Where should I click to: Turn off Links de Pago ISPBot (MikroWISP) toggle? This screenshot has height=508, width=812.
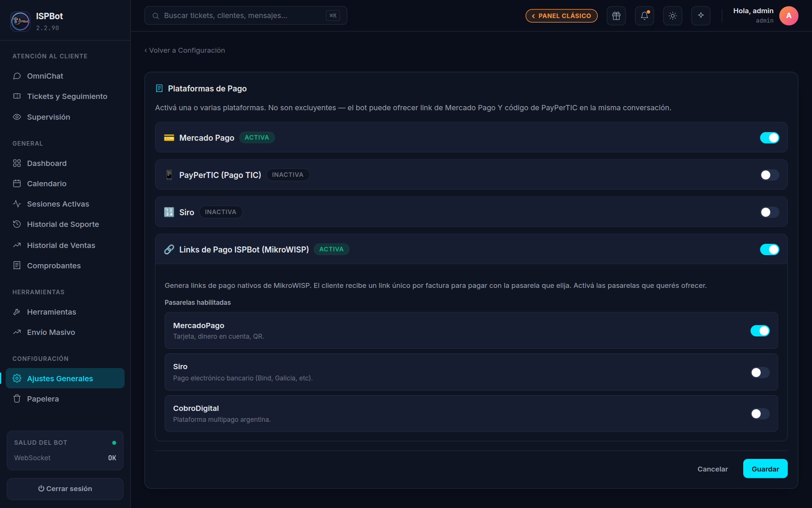click(x=770, y=249)
